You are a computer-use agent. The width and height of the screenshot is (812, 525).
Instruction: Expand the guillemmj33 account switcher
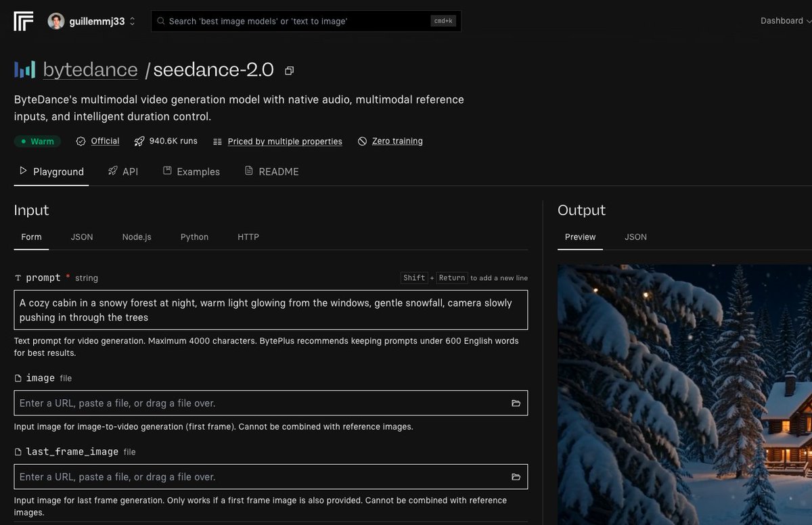pyautogui.click(x=132, y=22)
